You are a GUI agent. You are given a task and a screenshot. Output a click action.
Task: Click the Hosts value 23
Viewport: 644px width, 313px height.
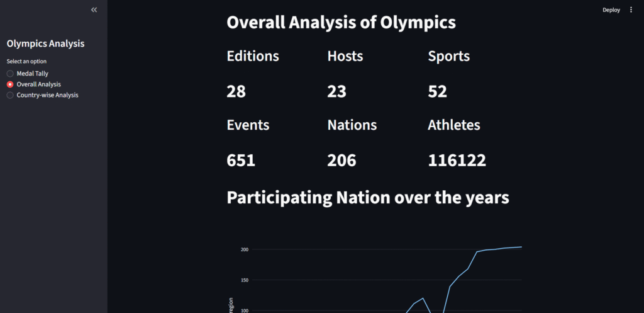click(x=336, y=91)
